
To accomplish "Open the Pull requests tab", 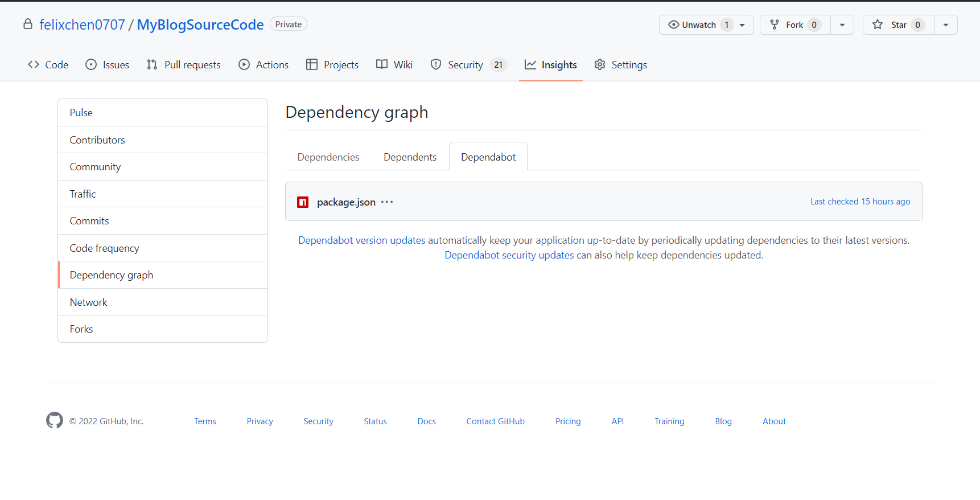I will pyautogui.click(x=184, y=65).
